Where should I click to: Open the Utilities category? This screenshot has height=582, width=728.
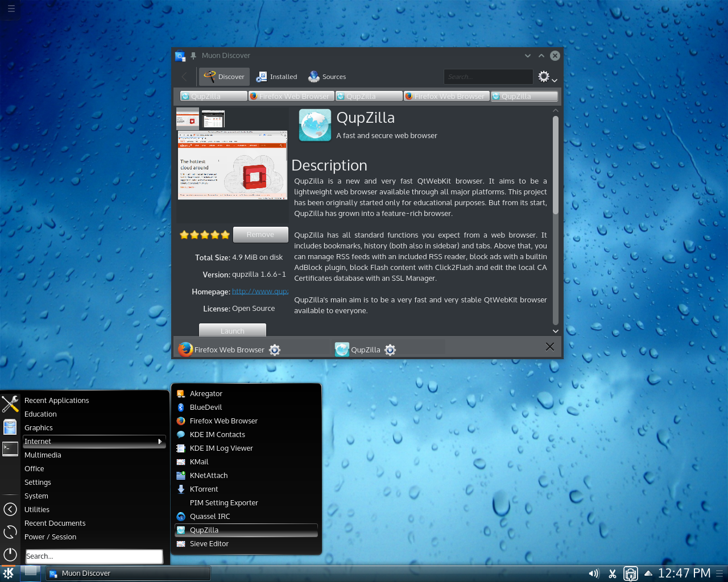[94, 509]
